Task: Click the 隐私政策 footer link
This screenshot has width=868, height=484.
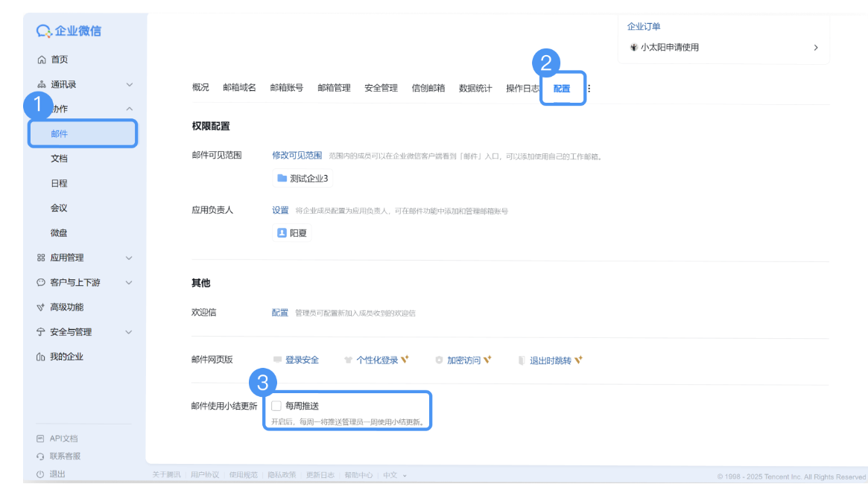Action: [x=282, y=475]
